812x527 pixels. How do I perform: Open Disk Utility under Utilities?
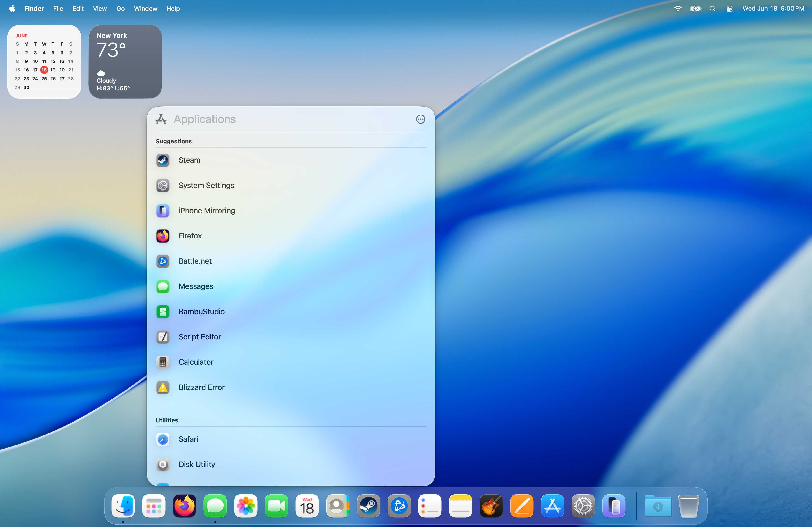click(291, 464)
